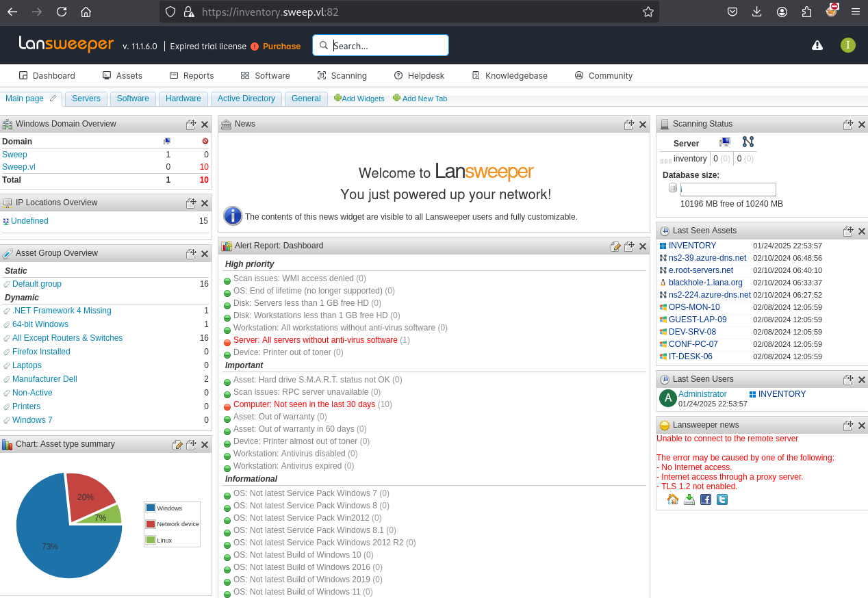Open the Assets navigation menu

coord(123,76)
